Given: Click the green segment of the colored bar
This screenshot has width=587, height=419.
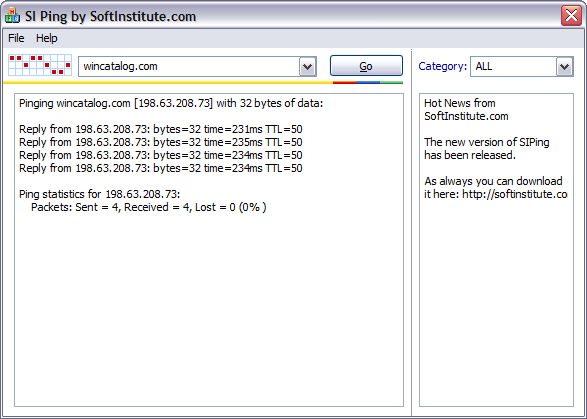Looking at the screenshot, I should pyautogui.click(x=391, y=82).
